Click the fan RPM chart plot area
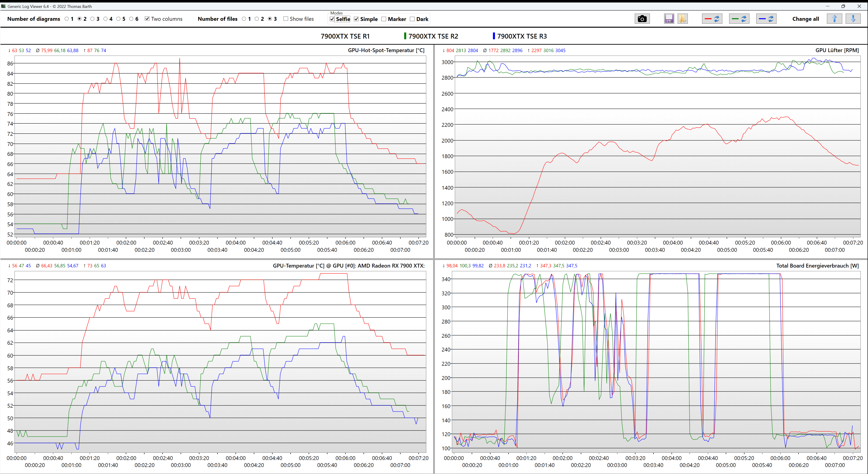 pos(658,146)
